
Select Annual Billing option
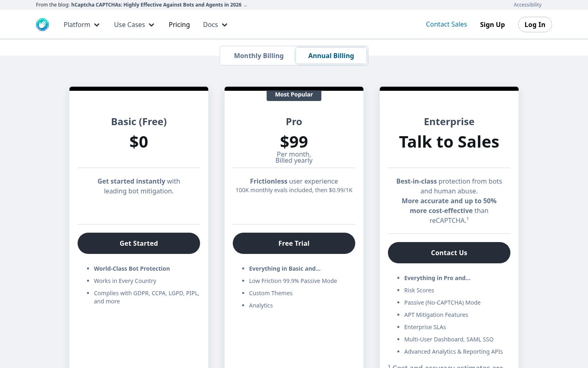(x=331, y=56)
